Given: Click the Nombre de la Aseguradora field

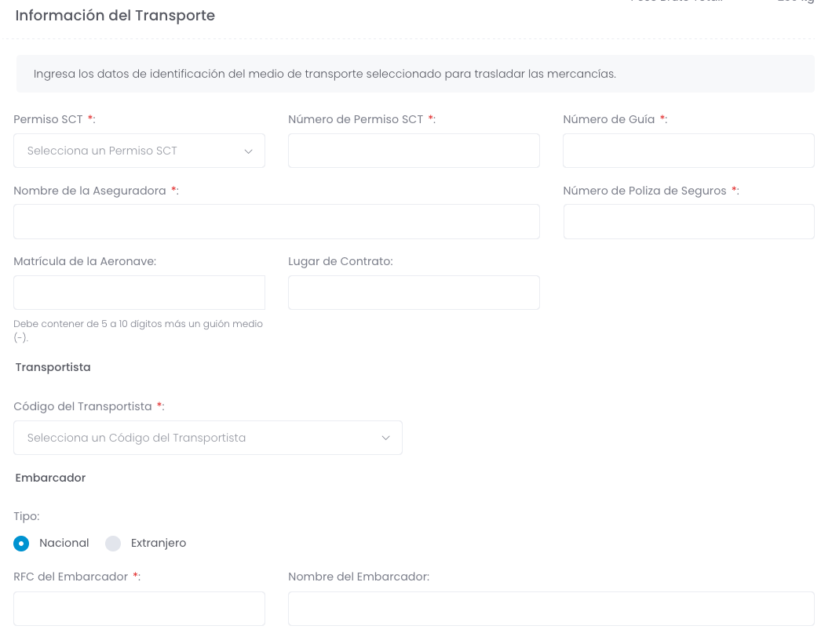Looking at the screenshot, I should tap(276, 222).
